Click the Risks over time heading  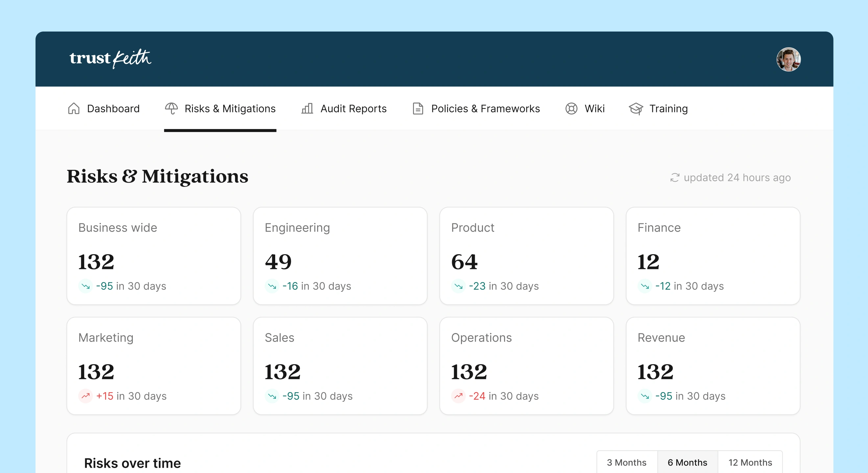133,463
